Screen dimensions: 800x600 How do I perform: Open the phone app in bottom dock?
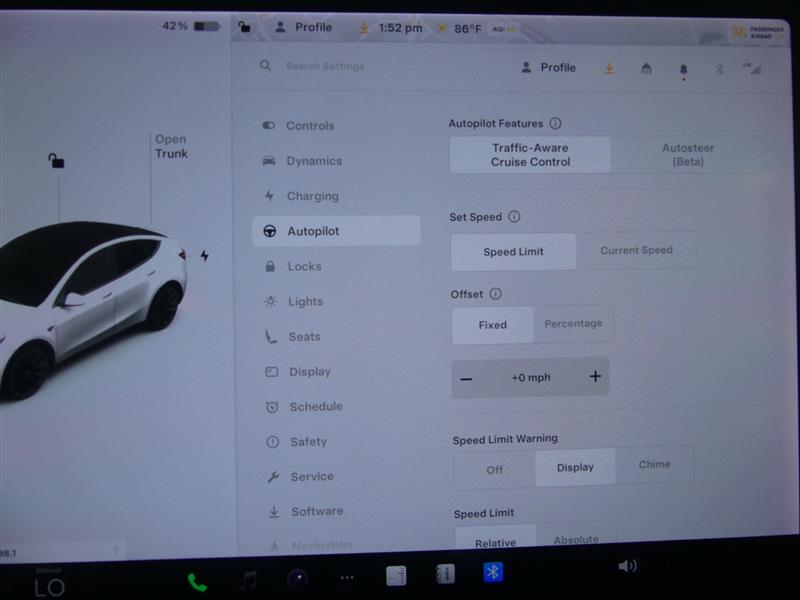197,582
